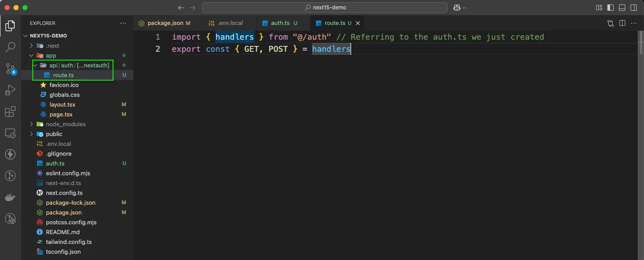Open .env.local file in the explorer tree

coord(58,144)
